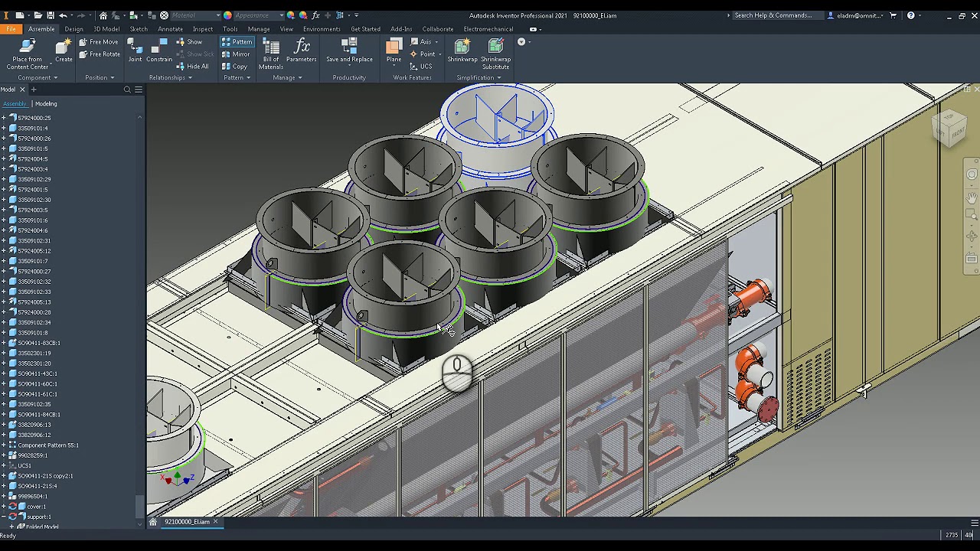Switch to the Inspect ribbon tab
The image size is (980, 551).
203,29
